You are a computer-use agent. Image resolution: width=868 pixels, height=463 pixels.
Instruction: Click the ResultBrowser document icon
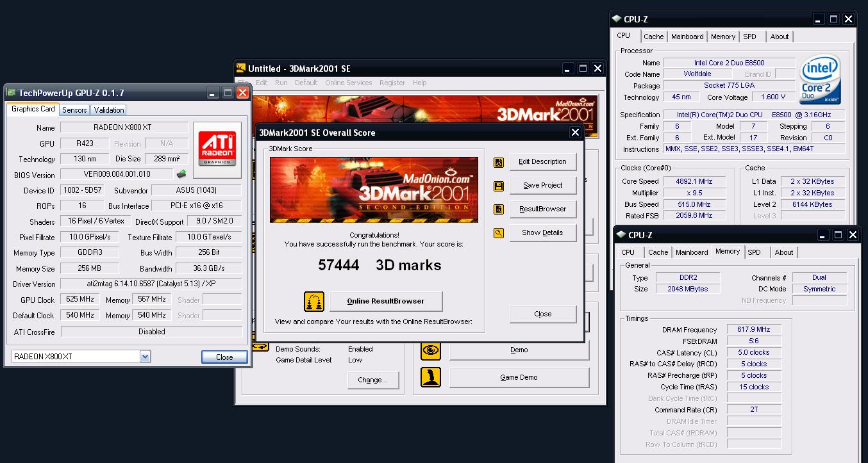tap(499, 209)
